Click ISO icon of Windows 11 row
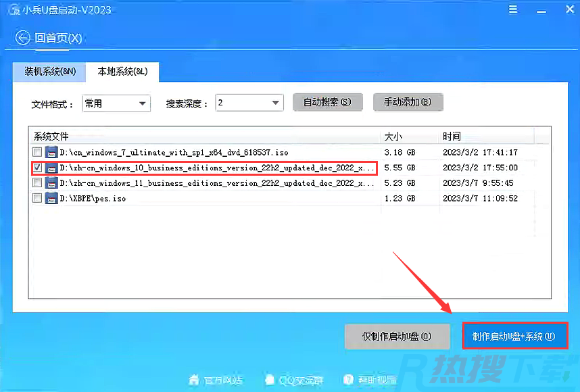The image size is (580, 392). [x=51, y=183]
